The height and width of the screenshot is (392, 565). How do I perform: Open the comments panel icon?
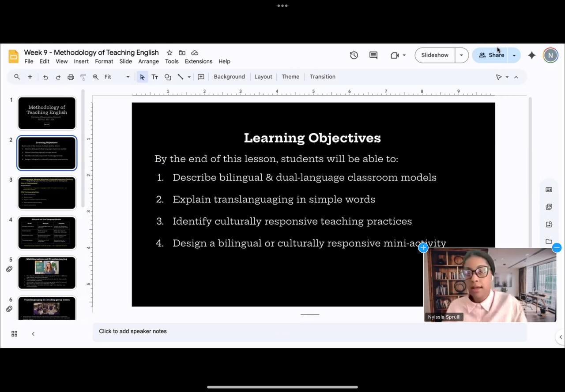point(373,55)
